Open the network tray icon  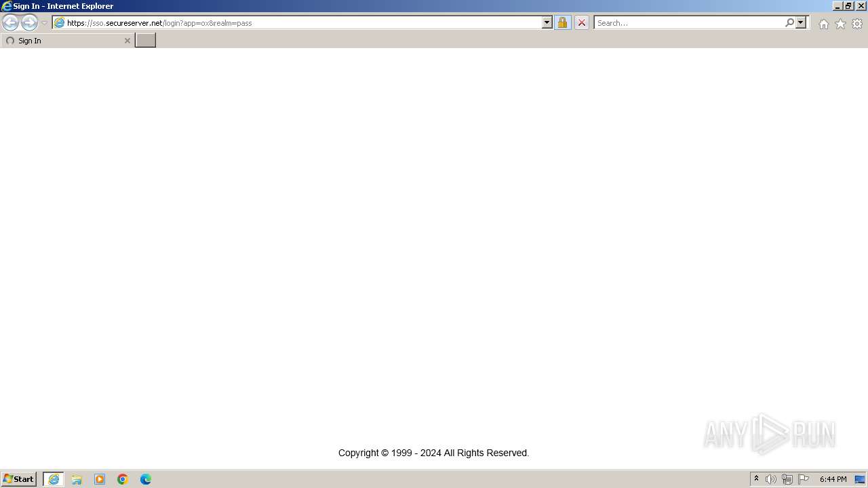click(787, 479)
